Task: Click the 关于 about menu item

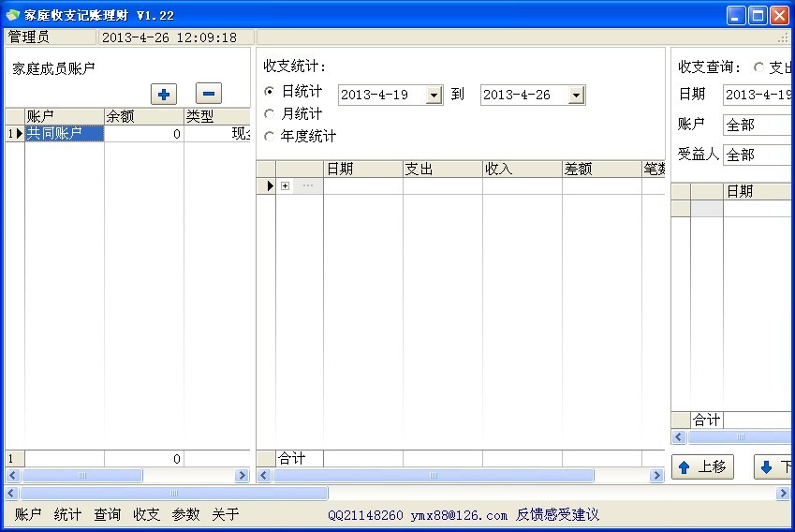Action: pos(225,514)
